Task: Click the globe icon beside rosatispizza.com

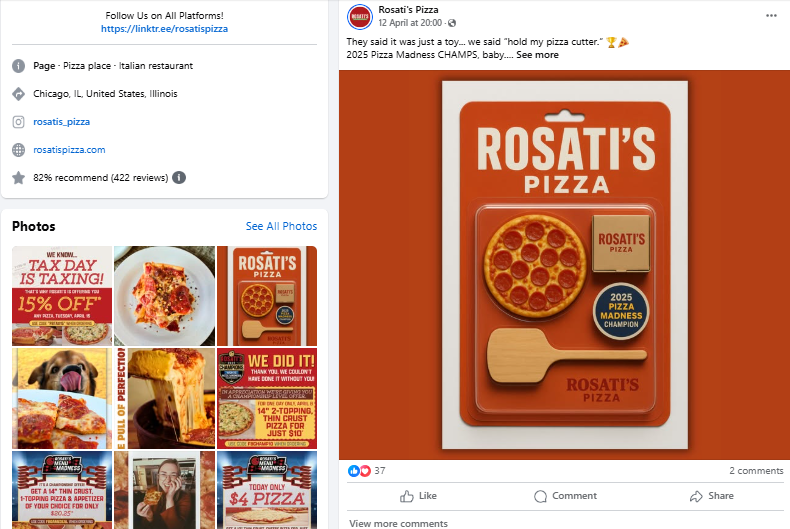Action: 18,150
